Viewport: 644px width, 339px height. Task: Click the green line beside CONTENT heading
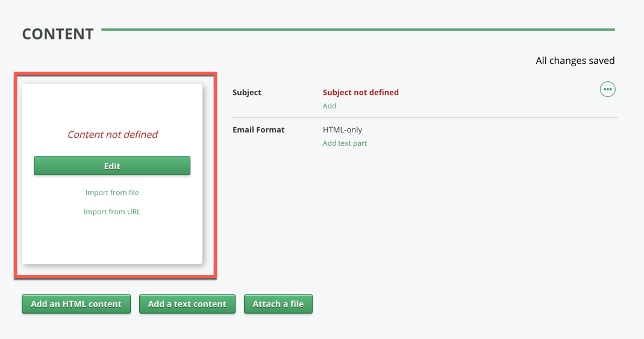tap(358, 30)
